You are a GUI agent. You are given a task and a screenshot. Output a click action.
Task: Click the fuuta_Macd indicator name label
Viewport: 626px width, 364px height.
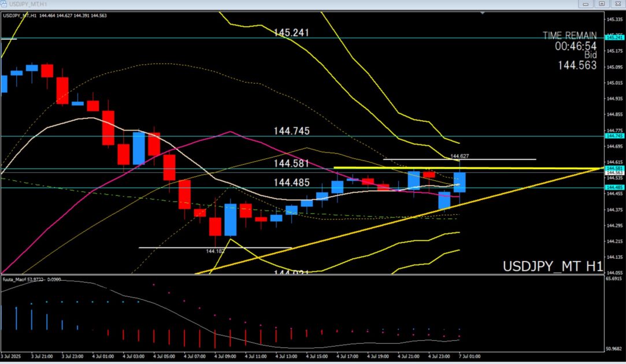pyautogui.click(x=16, y=280)
